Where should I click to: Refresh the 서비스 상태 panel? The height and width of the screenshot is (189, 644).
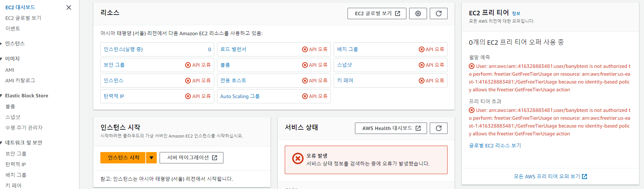click(439, 128)
